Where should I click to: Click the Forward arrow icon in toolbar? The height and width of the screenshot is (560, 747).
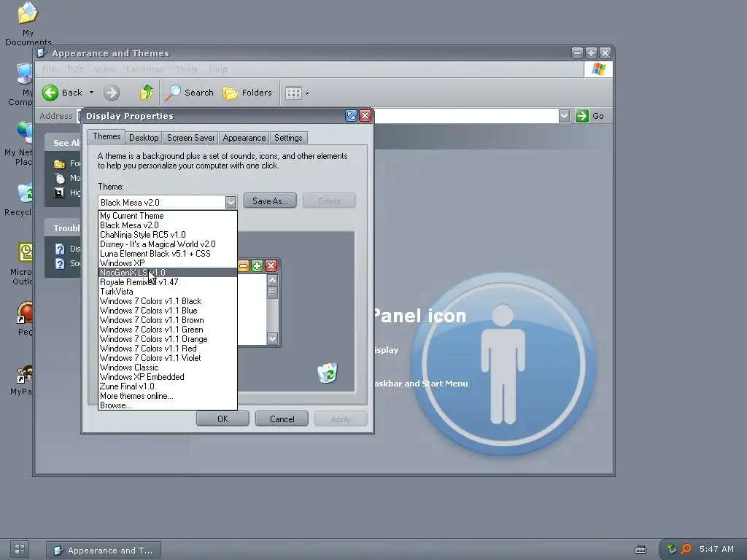point(112,93)
